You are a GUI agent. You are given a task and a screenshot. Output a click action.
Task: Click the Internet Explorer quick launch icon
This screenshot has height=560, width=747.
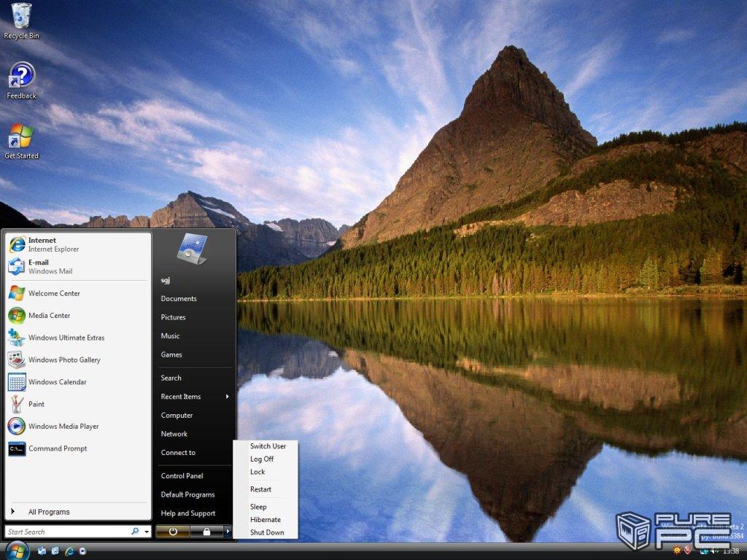click(x=70, y=551)
